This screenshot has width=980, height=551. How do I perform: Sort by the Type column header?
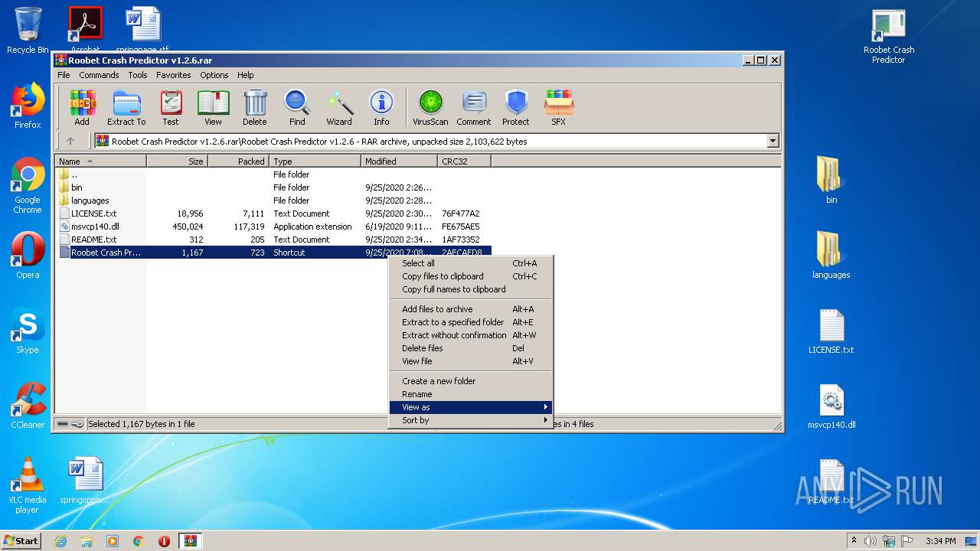[x=315, y=161]
